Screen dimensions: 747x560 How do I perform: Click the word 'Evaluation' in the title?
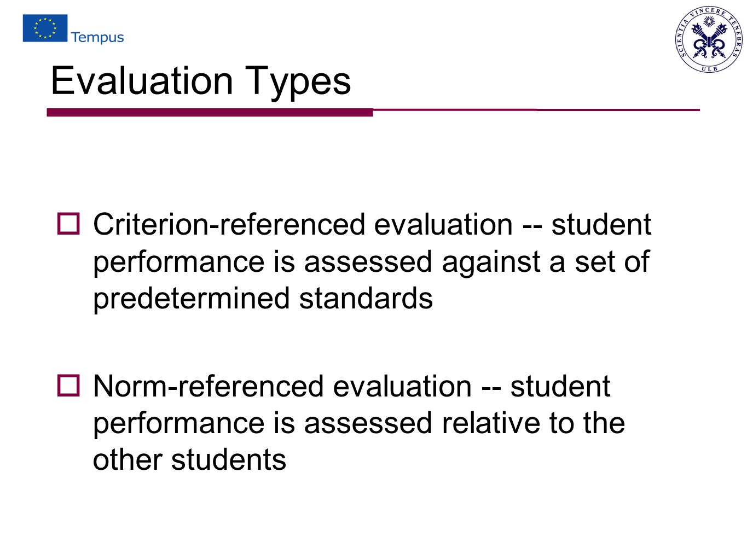[142, 80]
